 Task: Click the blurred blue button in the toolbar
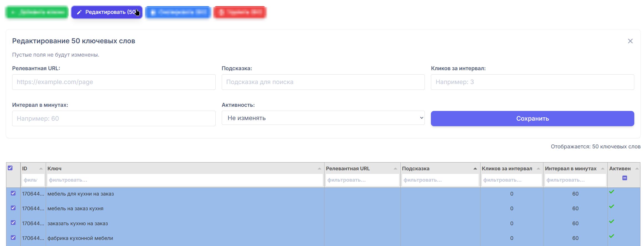[x=178, y=12]
